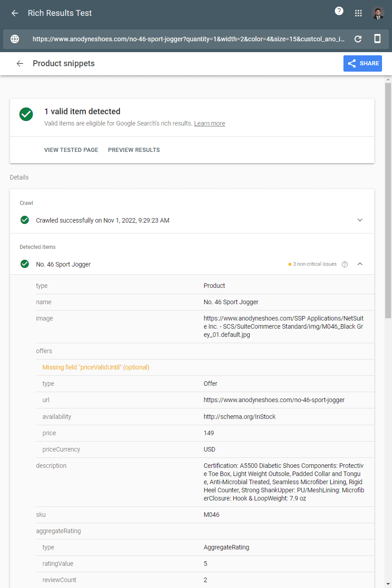392x588 pixels.
Task: Click the 'AggregateRating' type value
Action: (226, 547)
